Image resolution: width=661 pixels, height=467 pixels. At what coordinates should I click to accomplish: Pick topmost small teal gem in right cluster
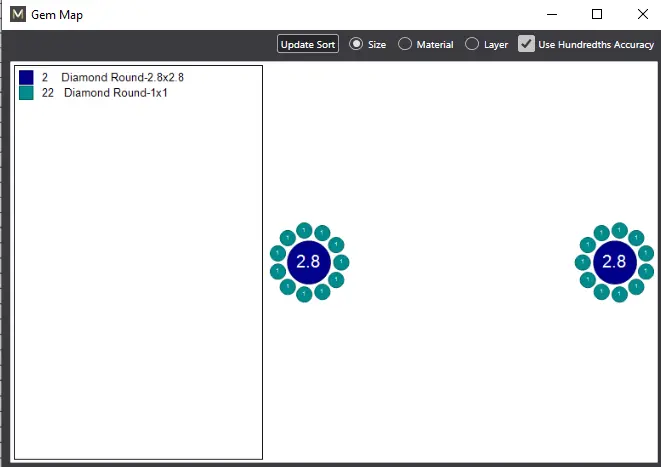(x=620, y=230)
